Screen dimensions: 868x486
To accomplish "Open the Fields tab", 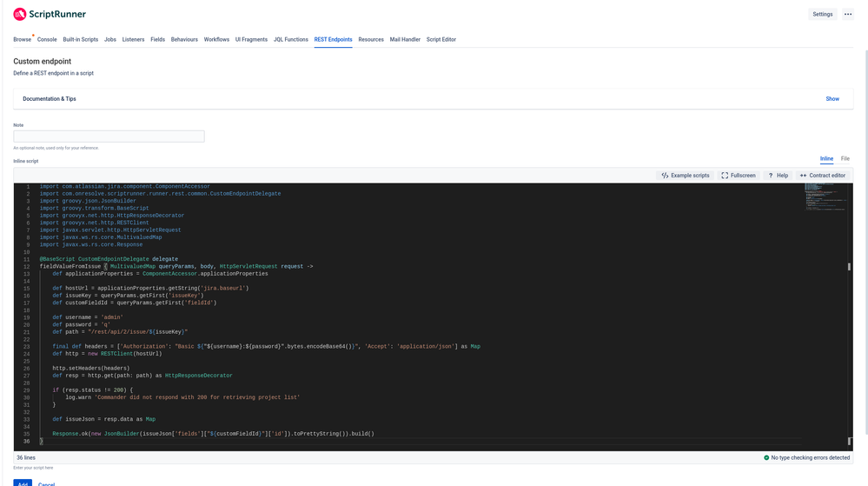I will click(158, 39).
